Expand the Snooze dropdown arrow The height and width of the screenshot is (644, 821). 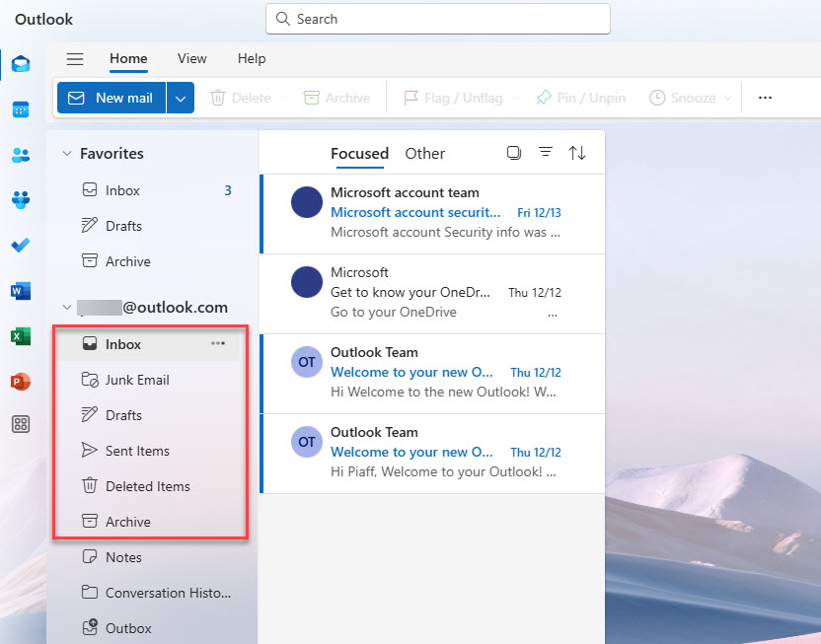(x=728, y=98)
